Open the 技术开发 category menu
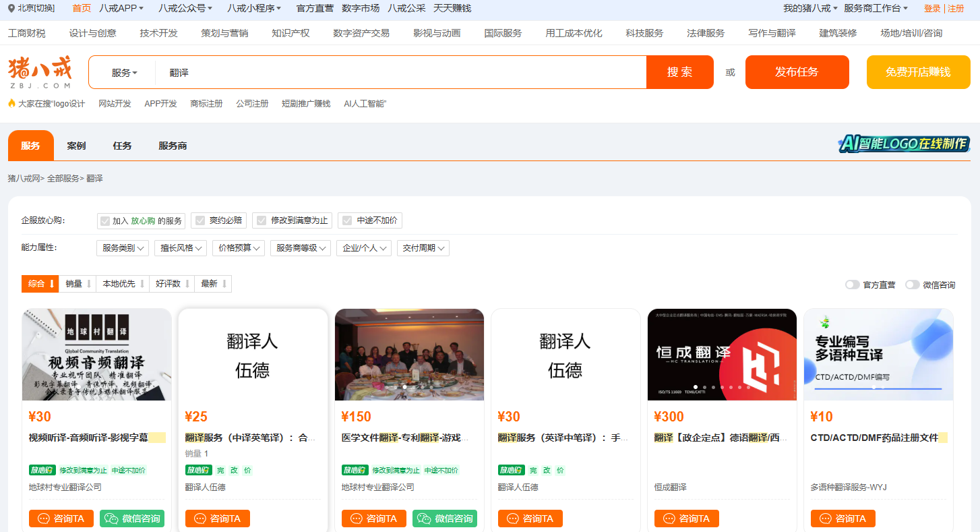 click(158, 33)
